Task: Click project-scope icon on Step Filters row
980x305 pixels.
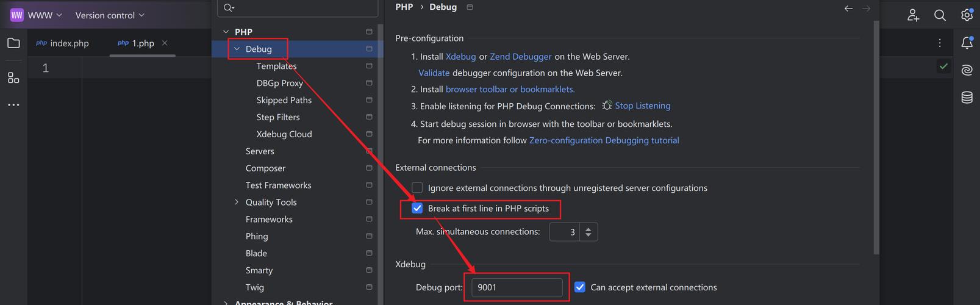Action: point(369,117)
